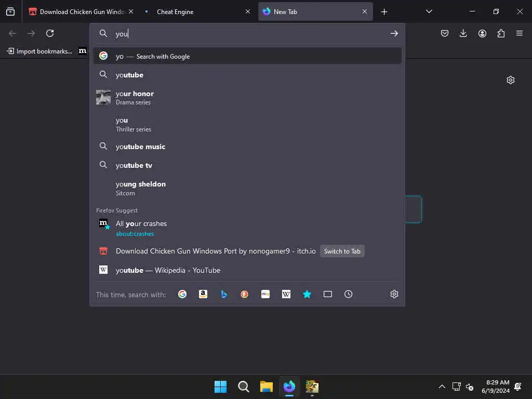The width and height of the screenshot is (532, 399).
Task: Click the your honor thumbnail image
Action: 103,97
